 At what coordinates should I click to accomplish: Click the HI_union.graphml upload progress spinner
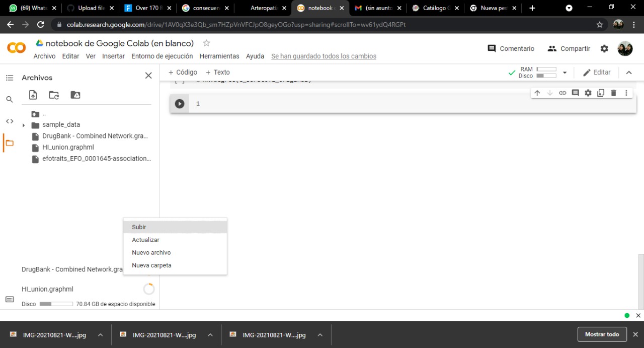[149, 289]
